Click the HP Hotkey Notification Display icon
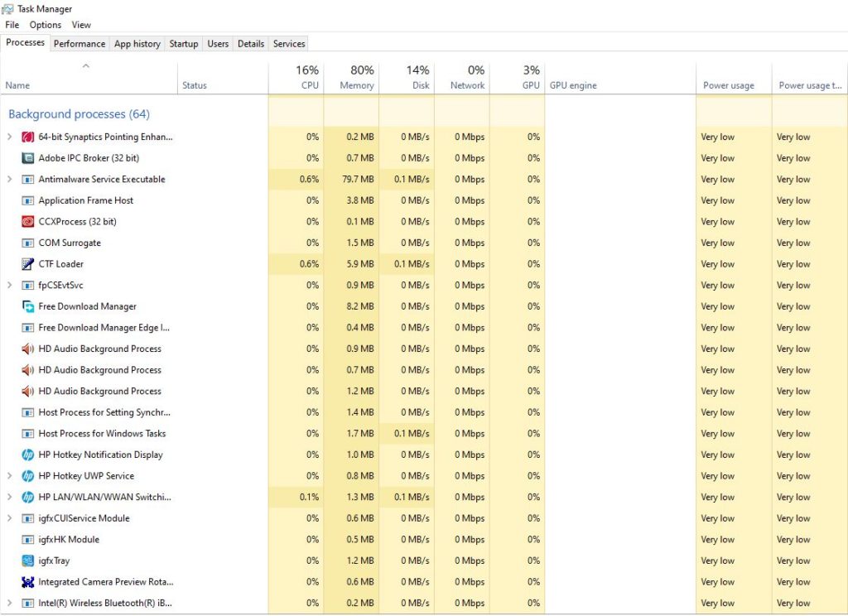Screen dimensions: 848x616 click(27, 455)
